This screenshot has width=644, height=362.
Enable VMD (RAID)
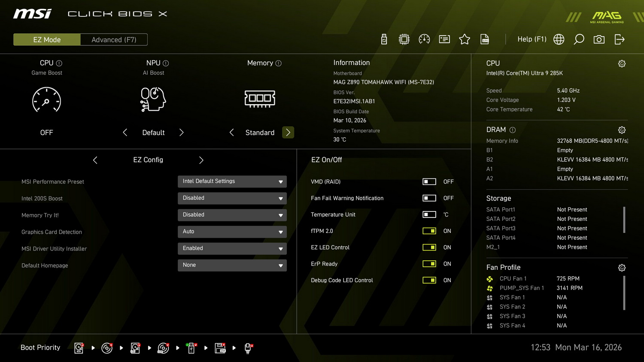pyautogui.click(x=429, y=181)
